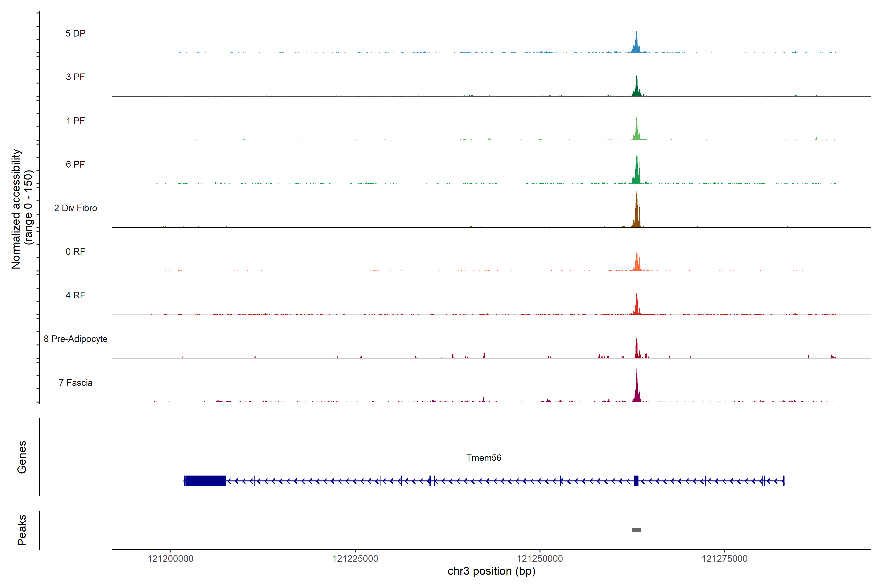Click the 121200000 axis tick label
Screen dimensions: 882x588
tap(170, 559)
